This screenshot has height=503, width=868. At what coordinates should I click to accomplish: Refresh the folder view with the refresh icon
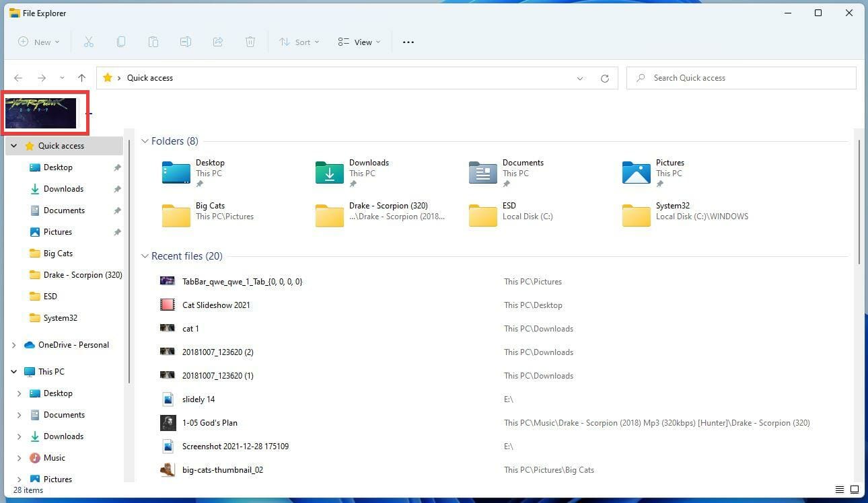(x=606, y=77)
